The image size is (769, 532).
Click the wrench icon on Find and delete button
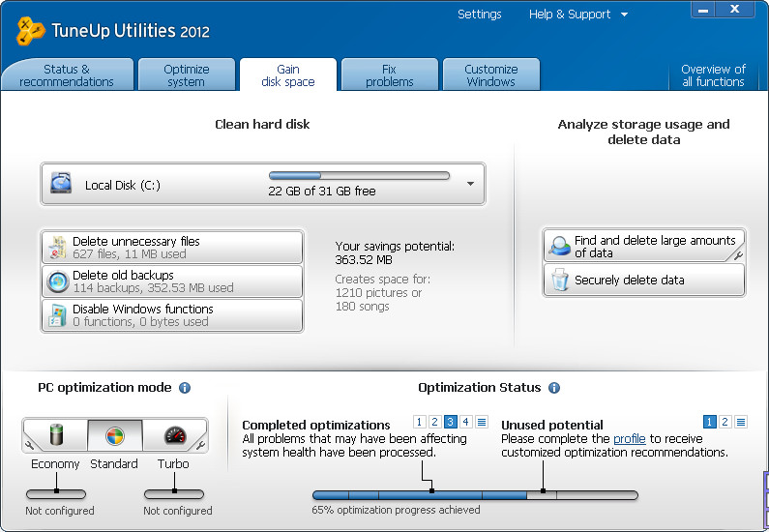pyautogui.click(x=738, y=255)
